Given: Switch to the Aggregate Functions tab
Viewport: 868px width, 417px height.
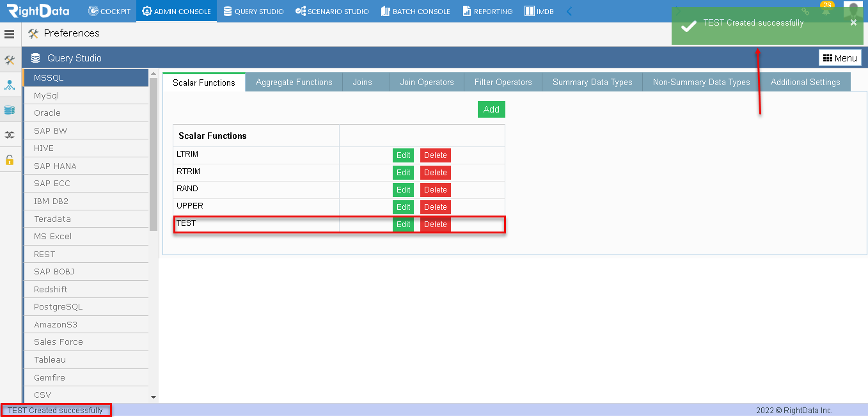Looking at the screenshot, I should (x=294, y=82).
